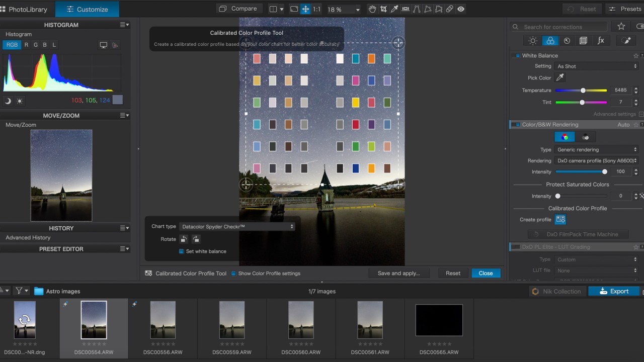Select color rendering mode icon
The width and height of the screenshot is (644, 362).
point(565,137)
